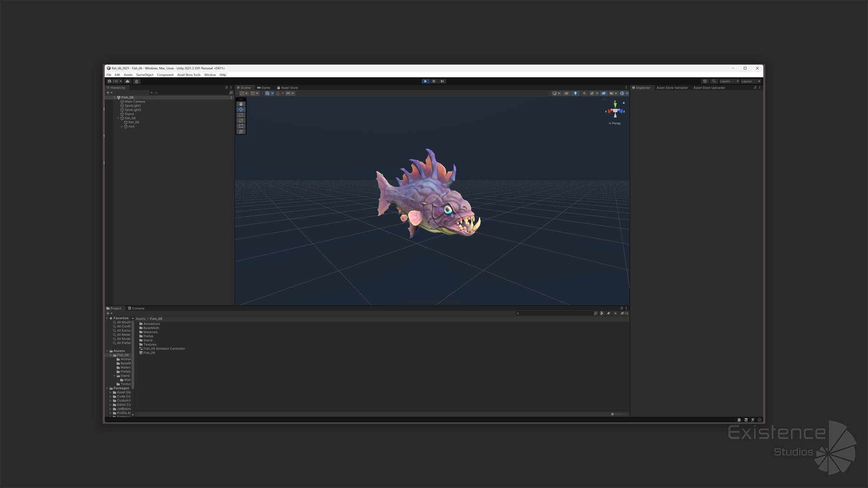The image size is (868, 488).
Task: Toggle scene lighting bulb button
Action: (576, 94)
